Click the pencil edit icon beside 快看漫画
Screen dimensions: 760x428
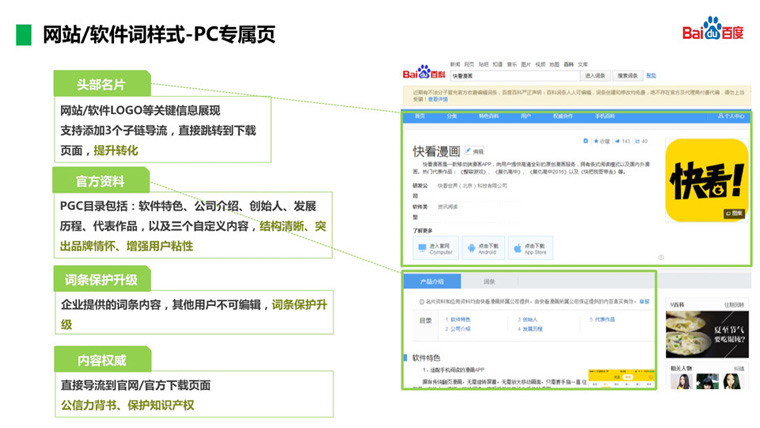(x=468, y=151)
